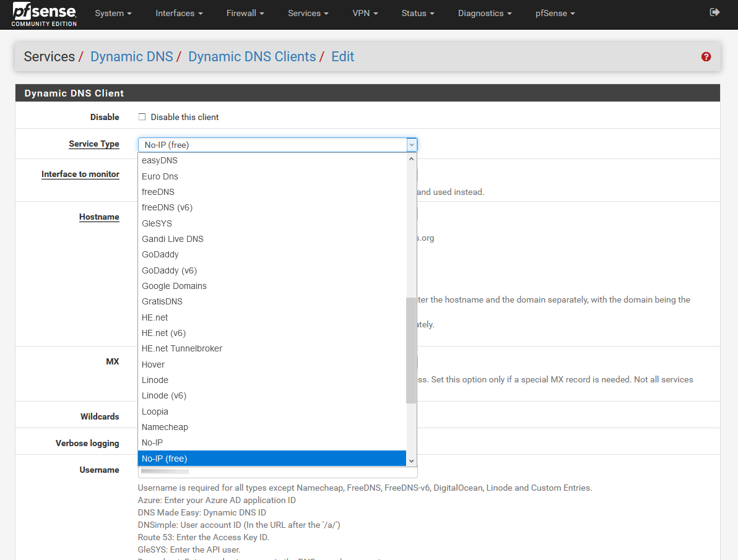Open the Firewall menu
Viewport: 738px width, 560px height.
click(245, 13)
